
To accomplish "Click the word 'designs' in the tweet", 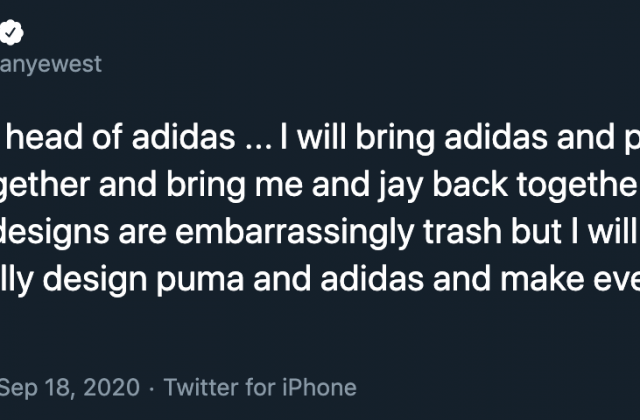I will coord(55,233).
